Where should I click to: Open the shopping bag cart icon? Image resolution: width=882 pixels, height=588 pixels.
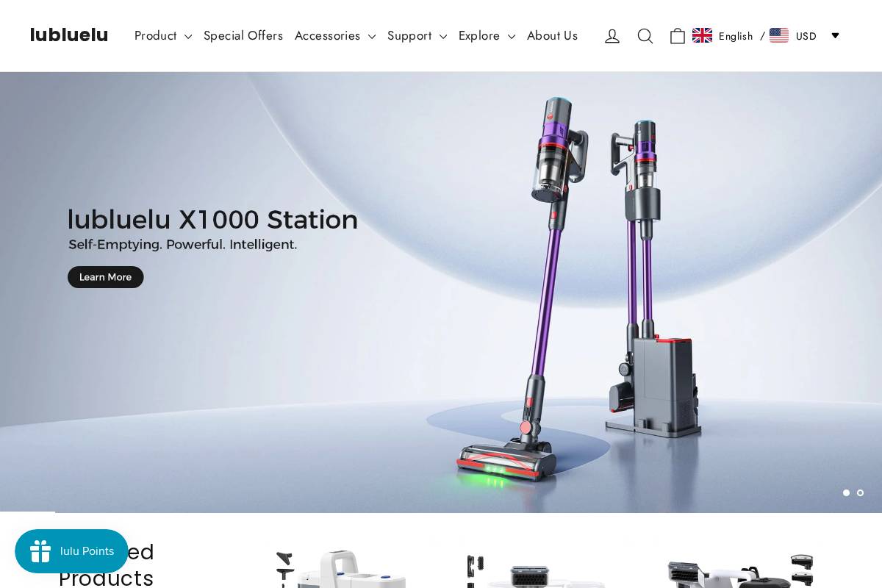(678, 36)
